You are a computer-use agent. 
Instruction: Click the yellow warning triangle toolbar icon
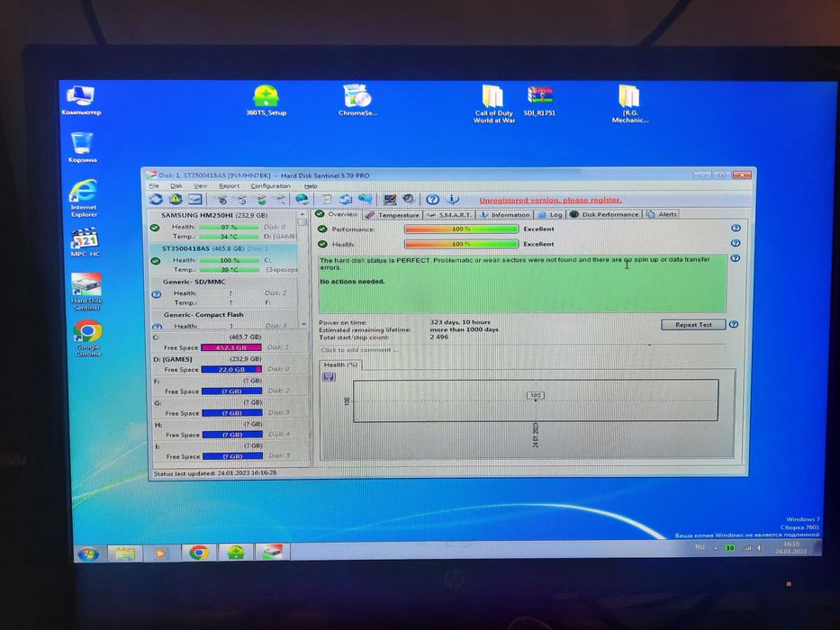click(x=176, y=199)
